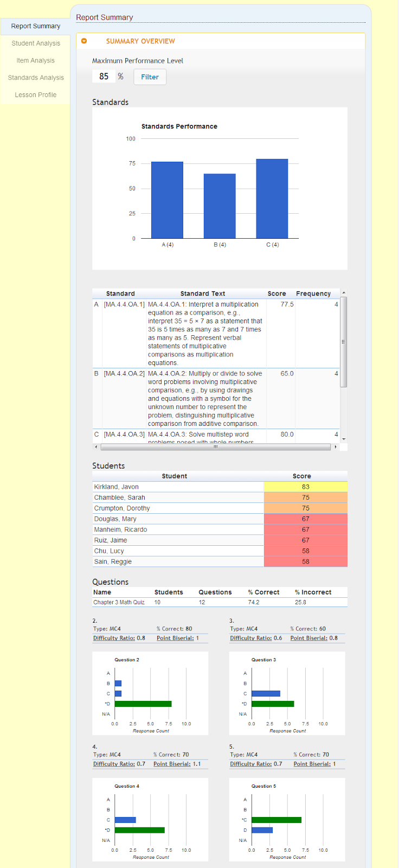The width and height of the screenshot is (399, 868).
Task: Sort by the Standard Text column header
Action: click(x=203, y=293)
